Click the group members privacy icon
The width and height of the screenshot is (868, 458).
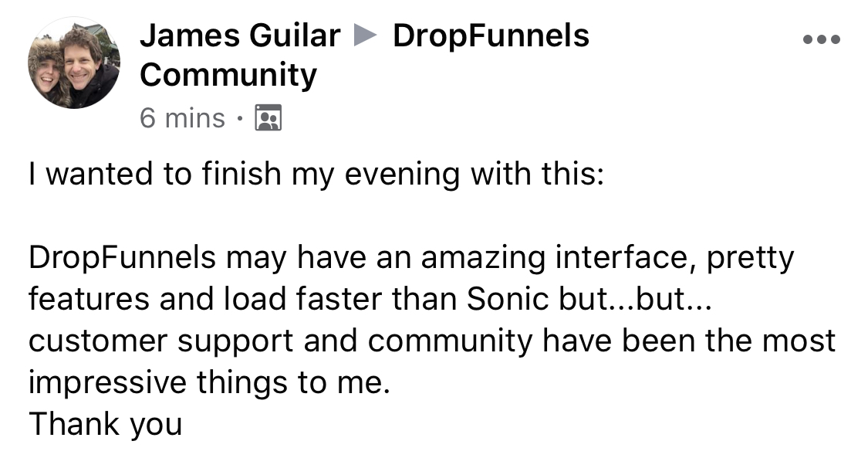point(268,117)
